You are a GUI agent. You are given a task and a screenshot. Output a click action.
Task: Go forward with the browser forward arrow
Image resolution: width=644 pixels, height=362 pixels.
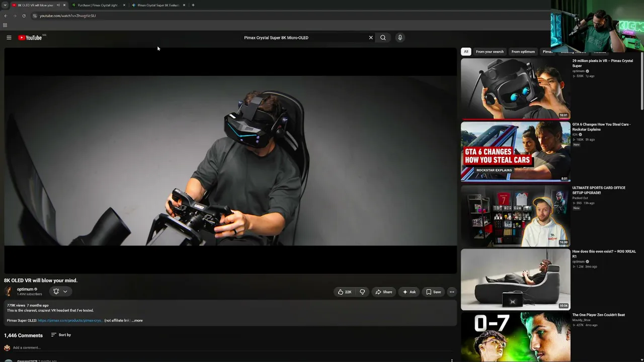pos(15,16)
